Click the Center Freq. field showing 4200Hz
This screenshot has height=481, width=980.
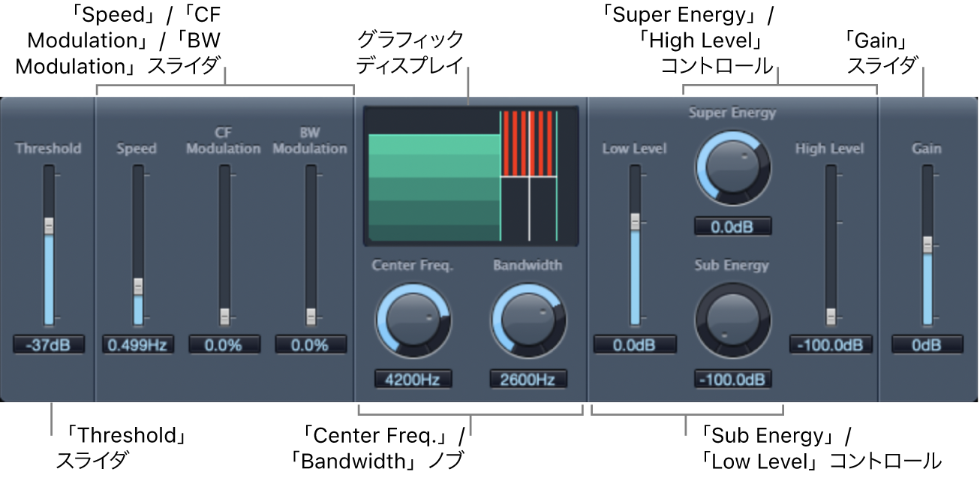413,380
